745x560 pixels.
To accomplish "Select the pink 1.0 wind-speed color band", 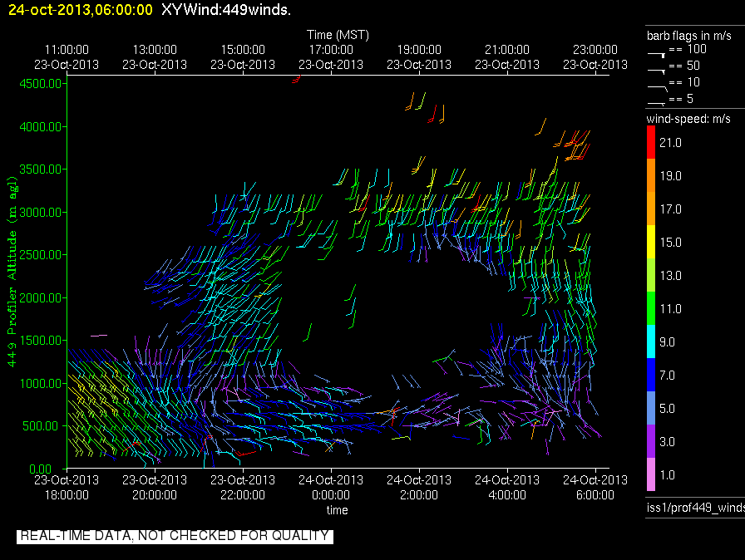I will pos(651,474).
